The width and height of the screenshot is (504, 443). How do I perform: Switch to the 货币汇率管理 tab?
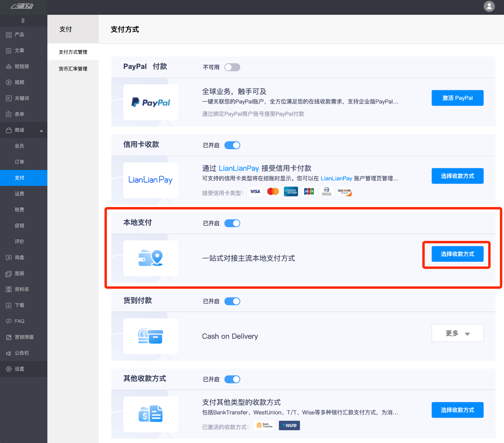(x=73, y=69)
